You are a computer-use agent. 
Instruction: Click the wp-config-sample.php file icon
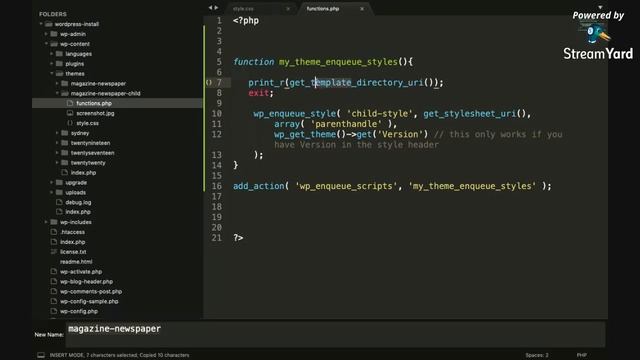click(54, 301)
